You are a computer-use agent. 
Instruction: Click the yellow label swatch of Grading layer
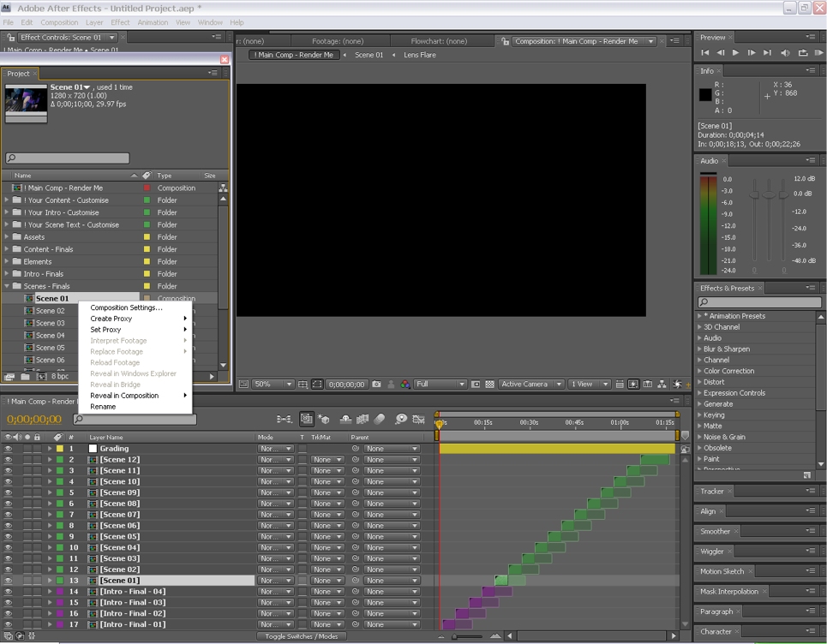tap(60, 449)
